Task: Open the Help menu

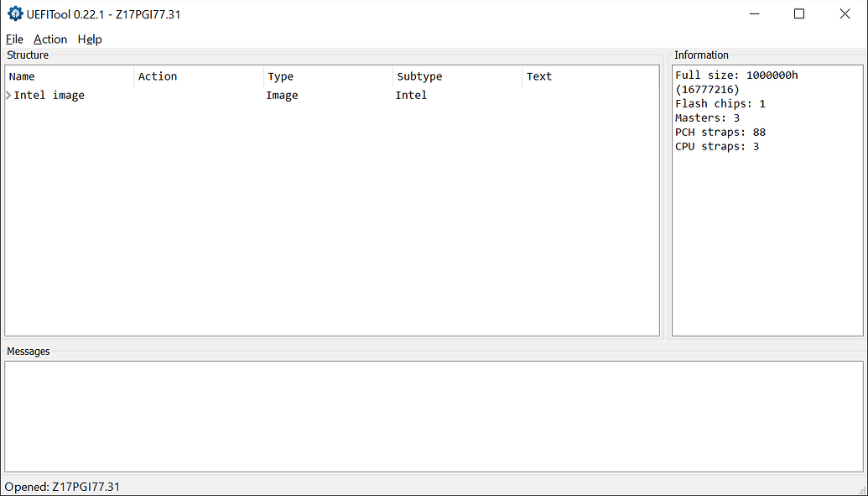Action: [x=90, y=39]
